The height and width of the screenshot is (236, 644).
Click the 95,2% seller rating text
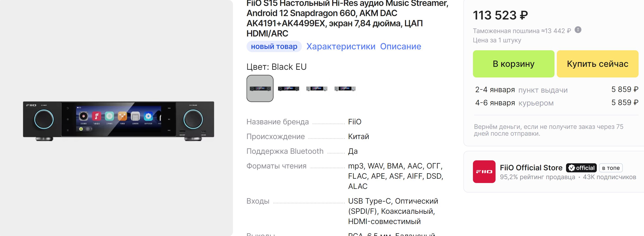point(537,177)
